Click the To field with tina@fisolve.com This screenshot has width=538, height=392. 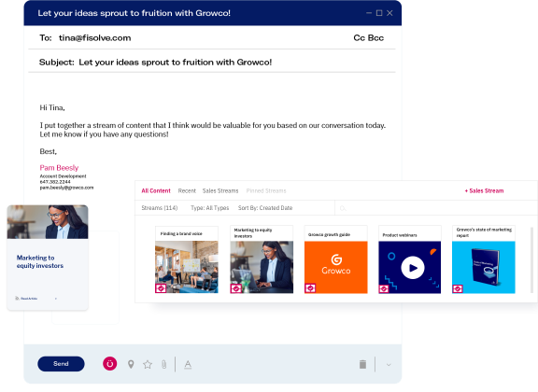[x=212, y=37]
